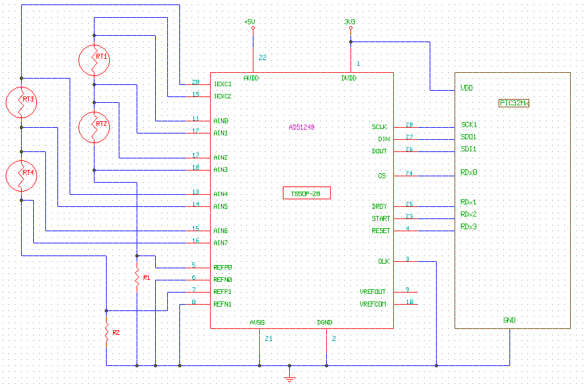Select the RT2 thermistor symbol

pyautogui.click(x=94, y=127)
